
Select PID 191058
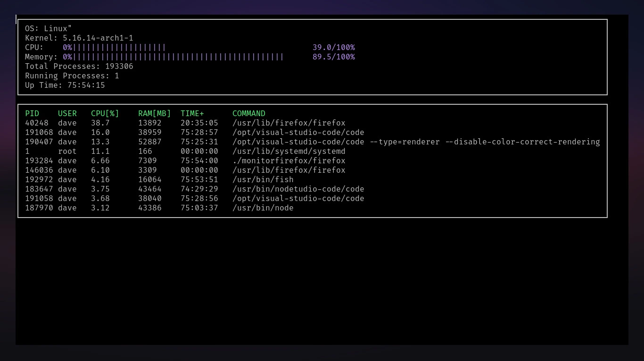click(39, 199)
